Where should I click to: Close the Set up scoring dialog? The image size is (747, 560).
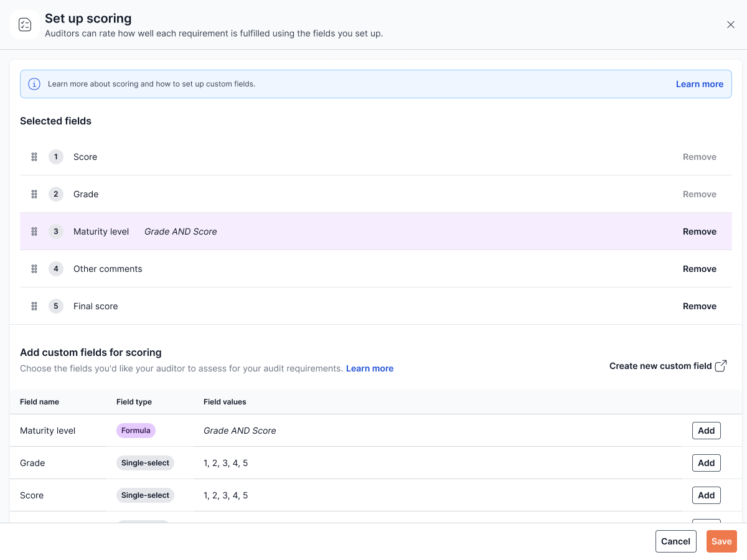pos(731,25)
